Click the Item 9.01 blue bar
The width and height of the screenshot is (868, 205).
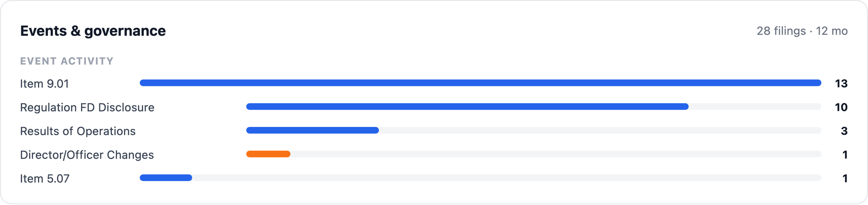[480, 83]
